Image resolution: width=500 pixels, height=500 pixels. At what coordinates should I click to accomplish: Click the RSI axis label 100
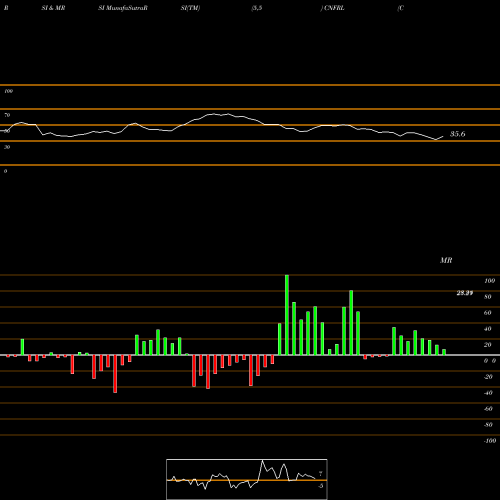[x=8, y=91]
